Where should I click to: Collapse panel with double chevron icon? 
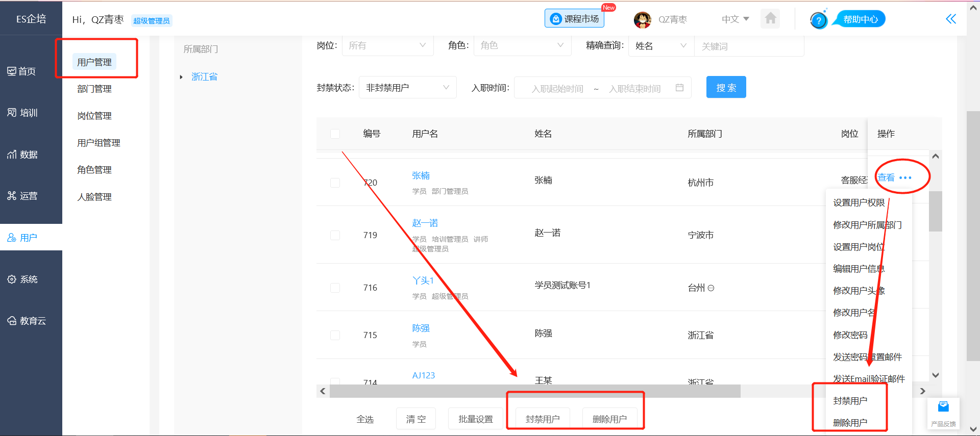click(950, 19)
